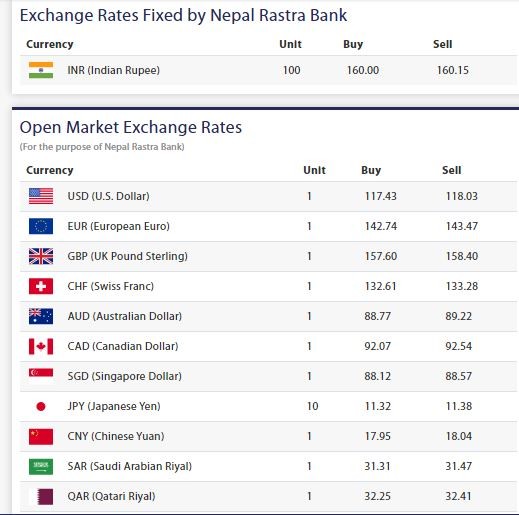The height and width of the screenshot is (515, 519).
Task: Select the Swiss flag icon
Action: 41,286
